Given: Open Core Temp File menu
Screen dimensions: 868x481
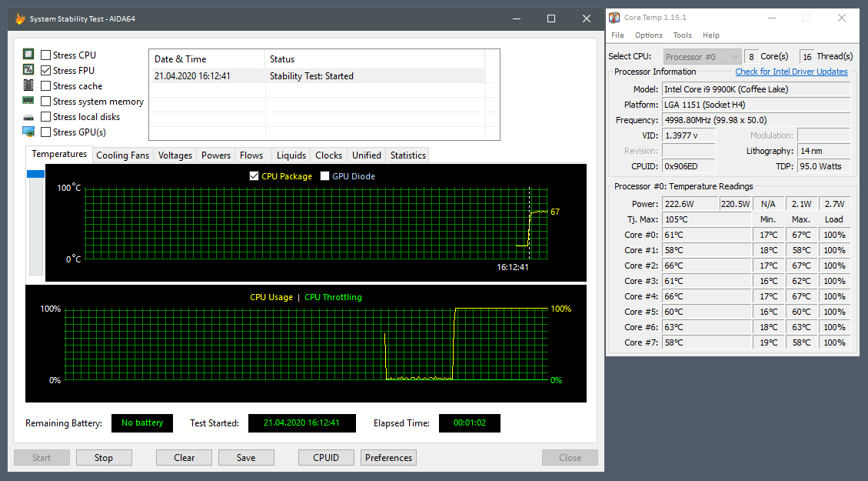Looking at the screenshot, I should (618, 35).
